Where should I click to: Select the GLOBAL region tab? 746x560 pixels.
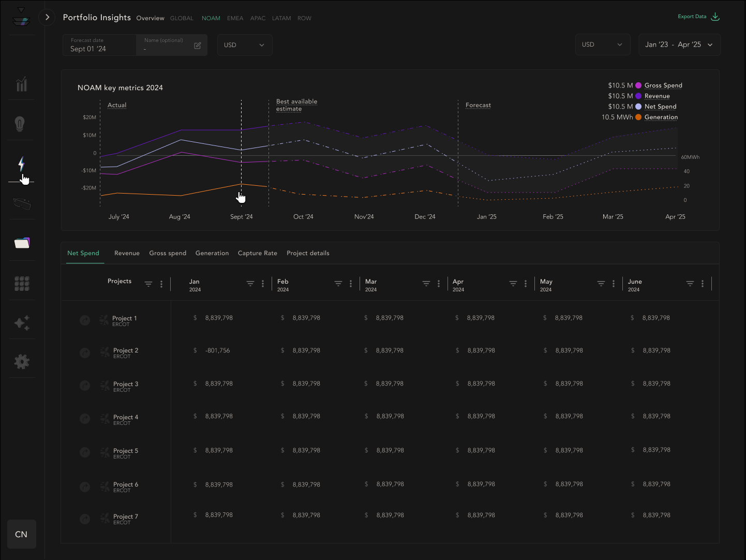pos(182,18)
